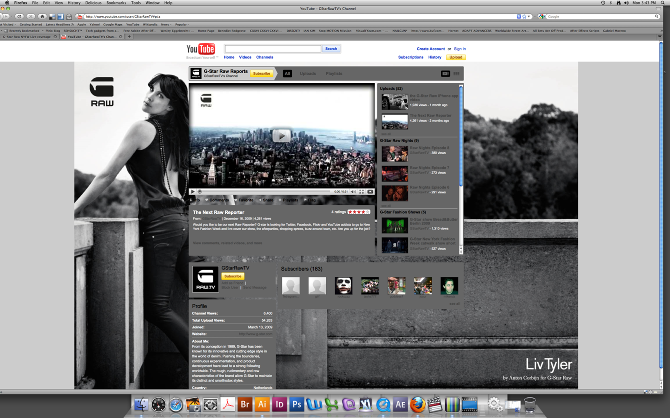Open the Create Account link
Screen dimensions: 670x418
point(431,49)
